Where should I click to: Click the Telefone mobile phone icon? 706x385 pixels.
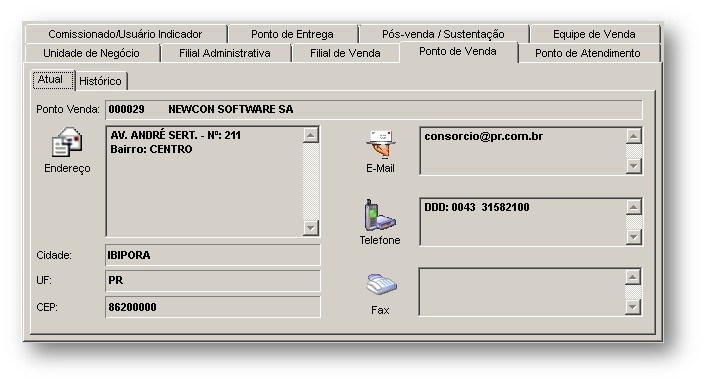[380, 215]
